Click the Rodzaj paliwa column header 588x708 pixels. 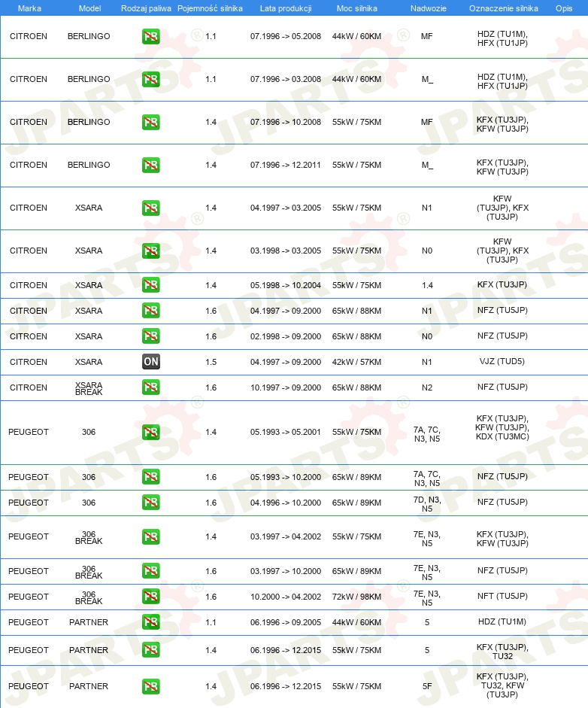pos(146,8)
